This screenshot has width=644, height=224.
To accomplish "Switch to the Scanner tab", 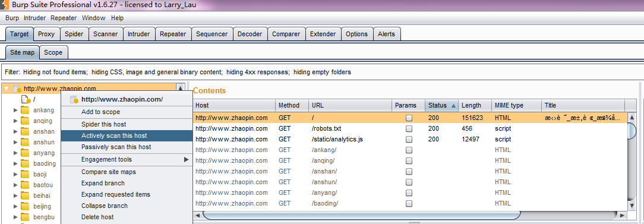I will (106, 34).
